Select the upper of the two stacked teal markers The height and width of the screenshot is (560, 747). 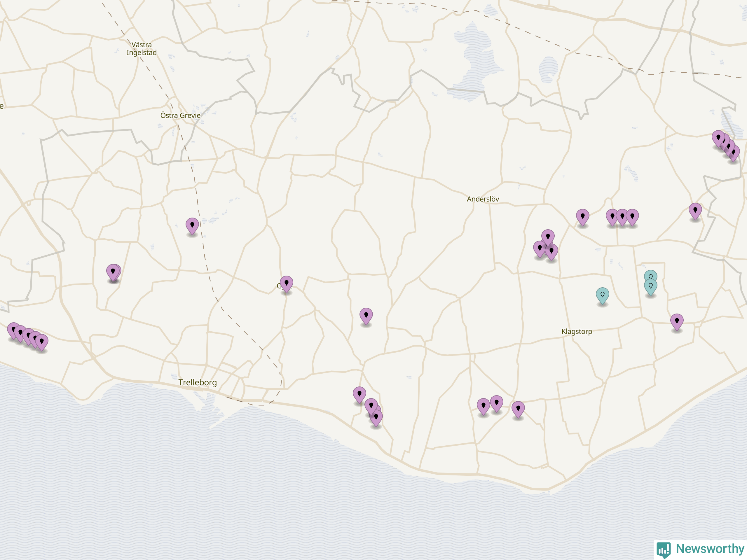650,274
